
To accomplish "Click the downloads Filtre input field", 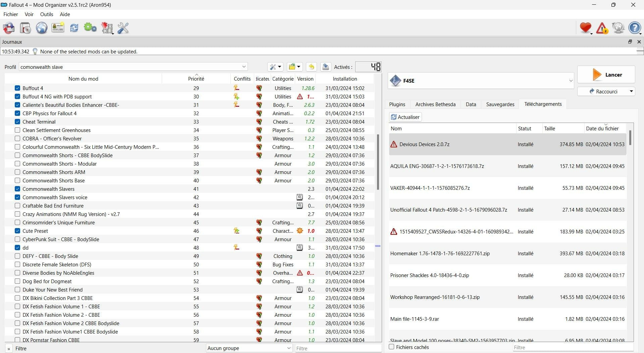I will click(x=573, y=347).
